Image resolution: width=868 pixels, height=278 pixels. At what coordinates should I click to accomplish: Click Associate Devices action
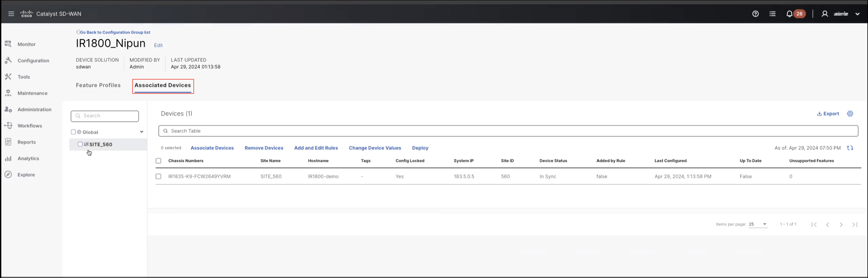(x=212, y=148)
